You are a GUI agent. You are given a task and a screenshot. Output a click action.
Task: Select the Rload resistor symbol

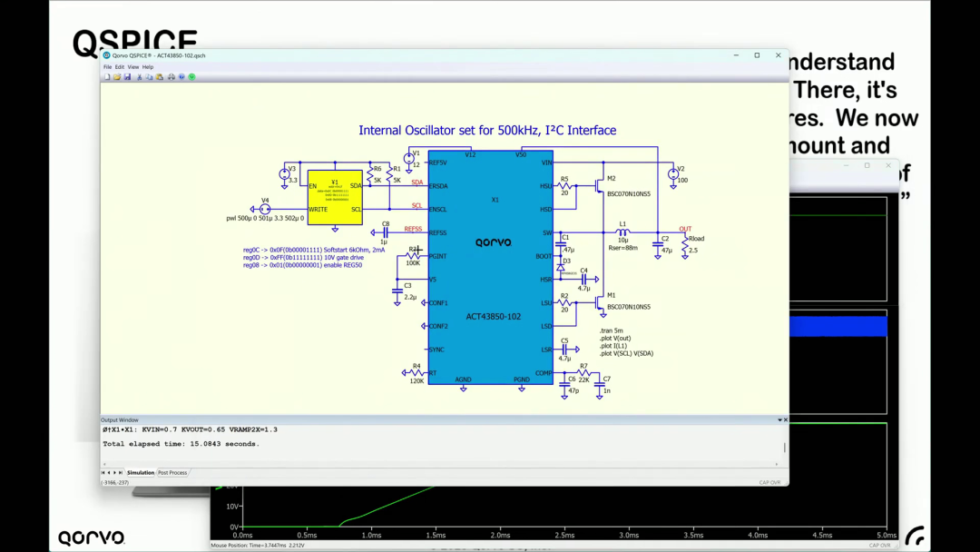(x=685, y=245)
